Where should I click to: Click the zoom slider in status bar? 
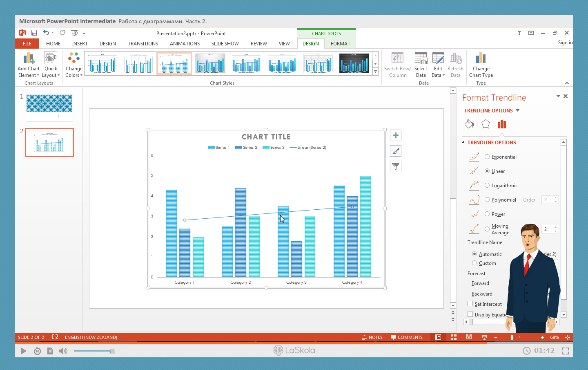512,337
